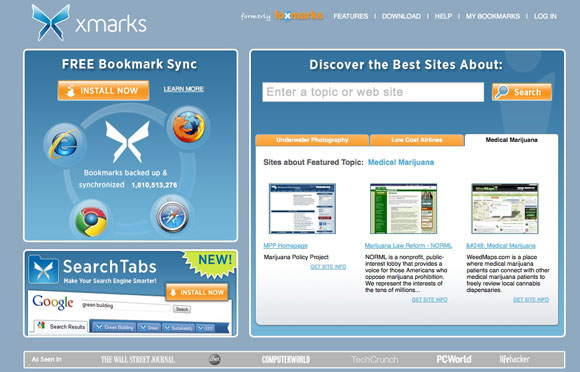
Task: Click the SearchTabs butterfly icon
Action: [44, 270]
